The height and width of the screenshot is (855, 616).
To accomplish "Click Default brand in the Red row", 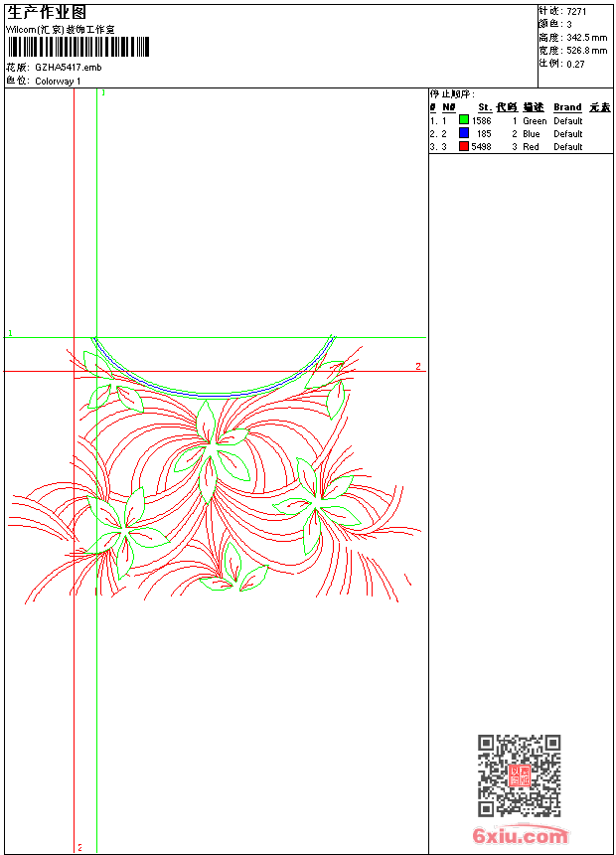I will 568,147.
